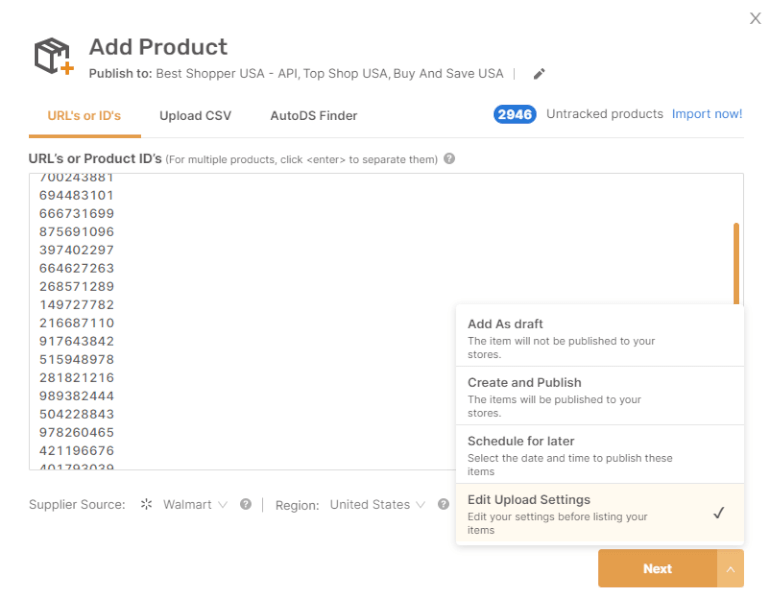Viewport: 770px width, 600px height.
Task: Collapse options with the arrow beside Next
Action: [x=730, y=569]
